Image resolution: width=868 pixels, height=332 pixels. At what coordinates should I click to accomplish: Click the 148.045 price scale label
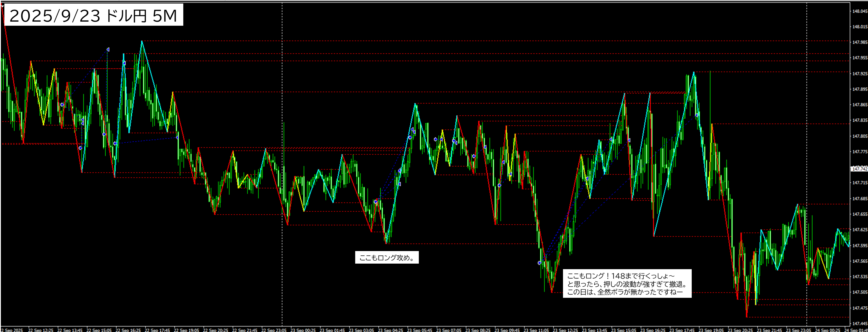click(860, 11)
